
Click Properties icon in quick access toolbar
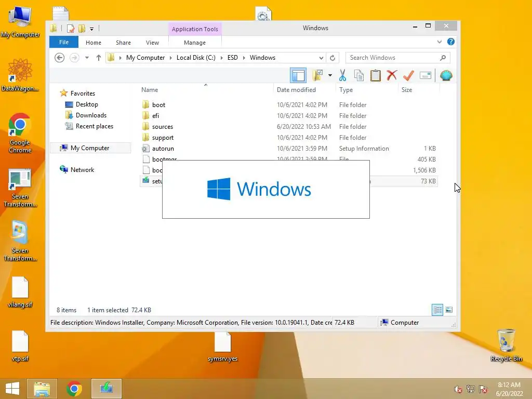71,29
